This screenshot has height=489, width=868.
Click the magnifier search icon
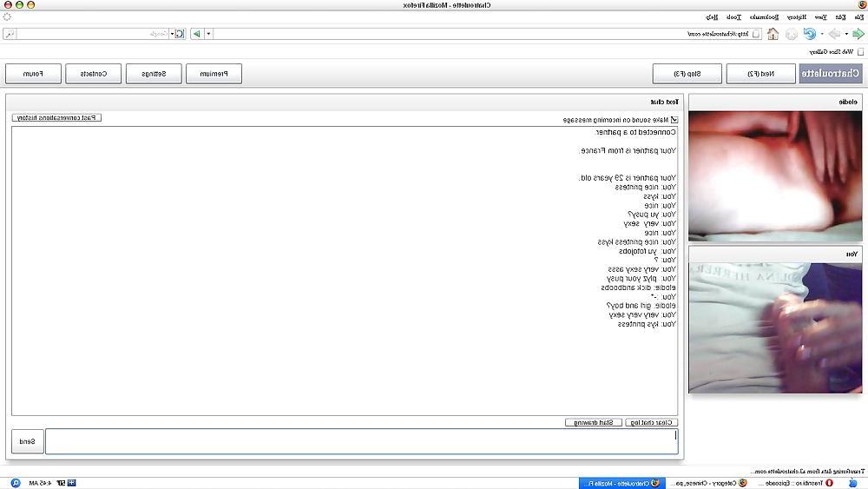tap(10, 34)
